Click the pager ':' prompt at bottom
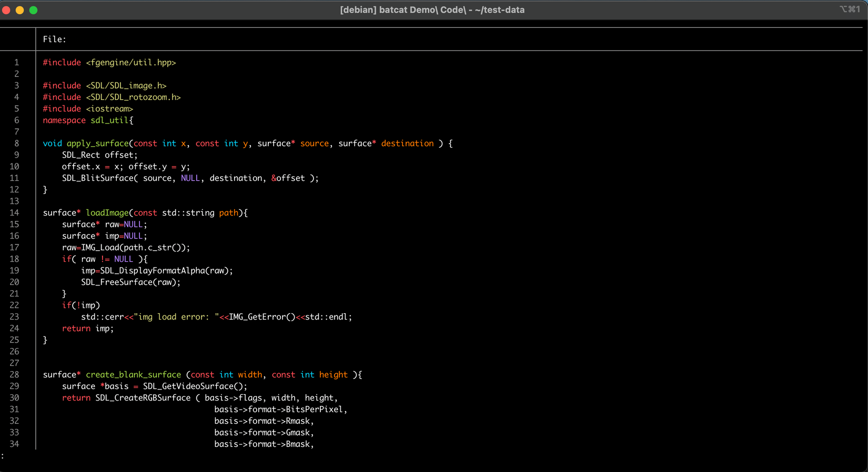The height and width of the screenshot is (472, 868). [3, 456]
